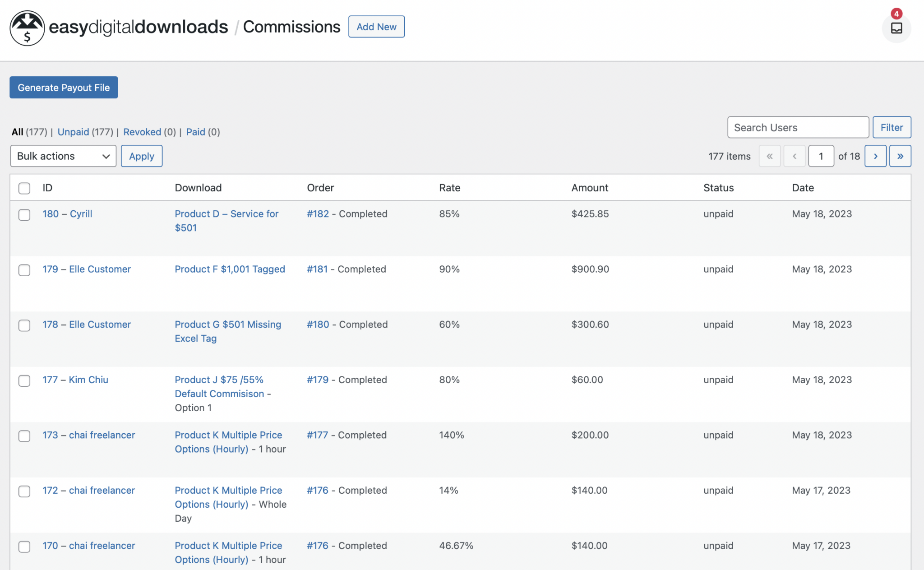
Task: Click the disabled previous page arrow
Action: point(794,156)
